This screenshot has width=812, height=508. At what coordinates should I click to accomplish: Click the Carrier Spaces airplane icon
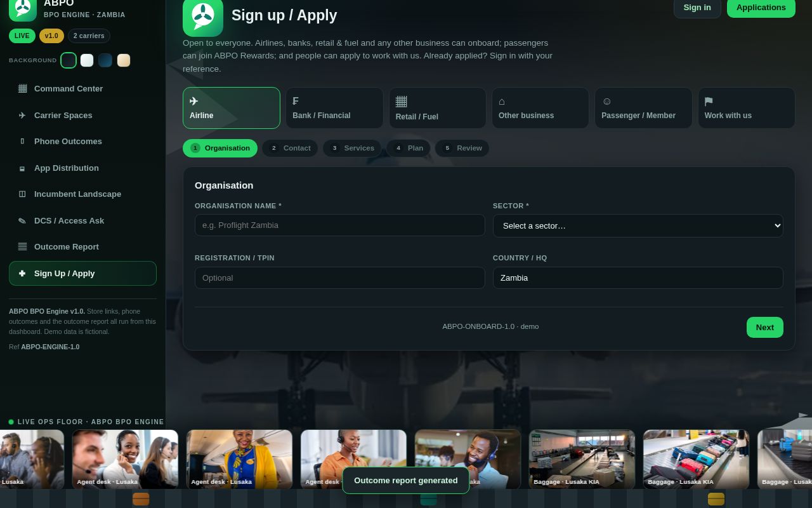click(22, 115)
